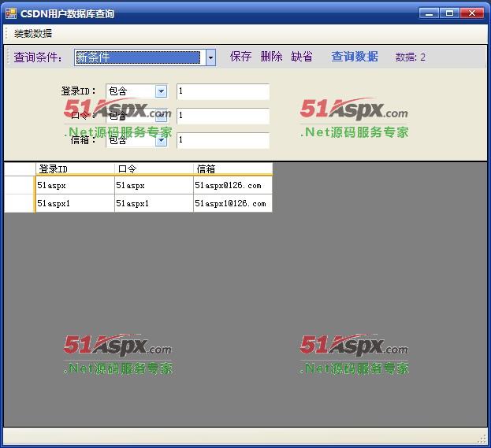This screenshot has width=491, height=448.
Task: Expand the 登录ID operator dropdown
Action: (161, 91)
